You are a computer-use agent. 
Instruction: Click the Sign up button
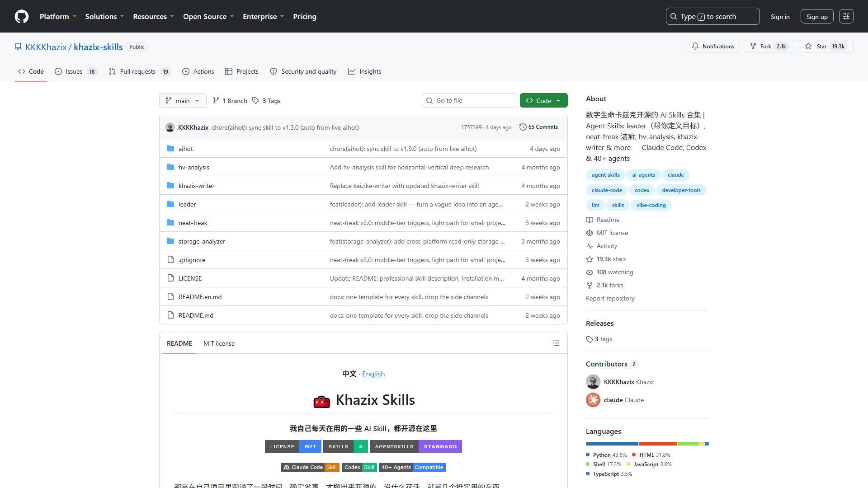point(817,16)
